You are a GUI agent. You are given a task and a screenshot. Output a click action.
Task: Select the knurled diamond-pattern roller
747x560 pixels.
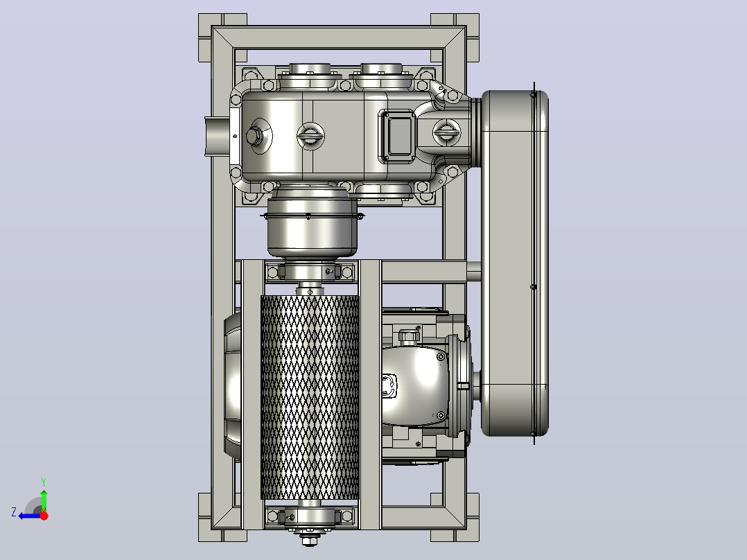pyautogui.click(x=310, y=397)
